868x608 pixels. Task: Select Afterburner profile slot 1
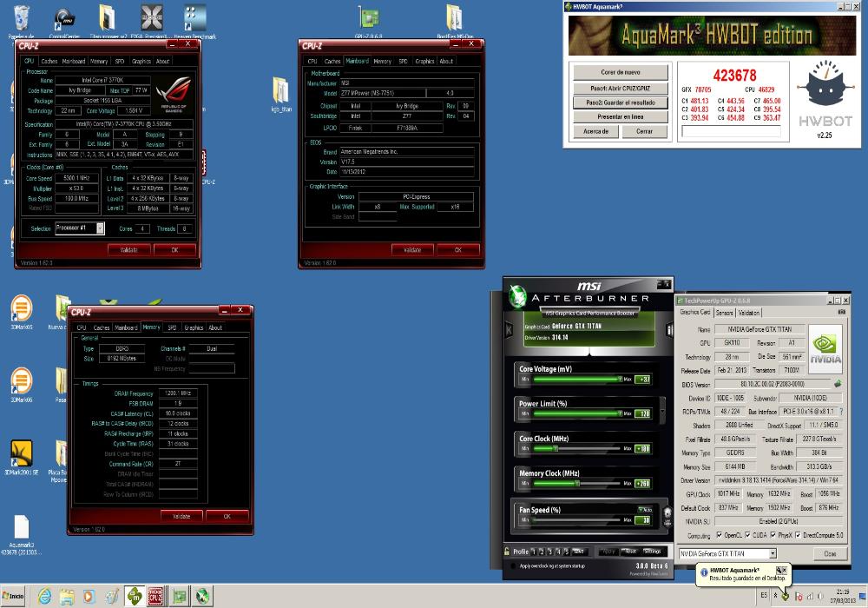point(533,552)
